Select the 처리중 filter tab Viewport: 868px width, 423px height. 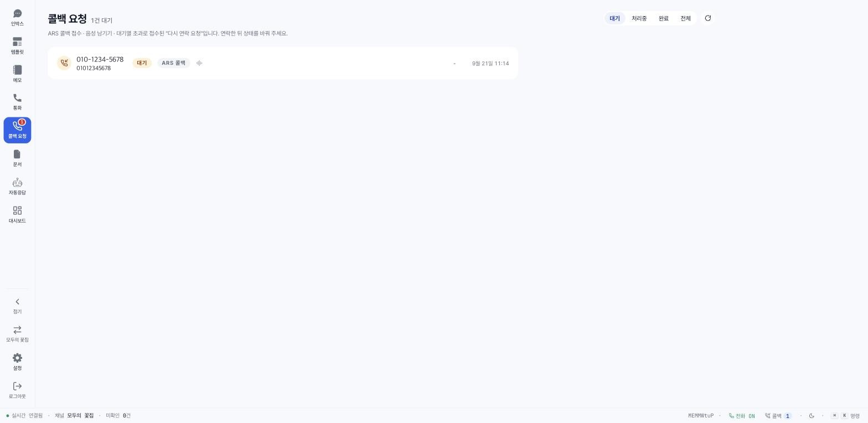(639, 18)
